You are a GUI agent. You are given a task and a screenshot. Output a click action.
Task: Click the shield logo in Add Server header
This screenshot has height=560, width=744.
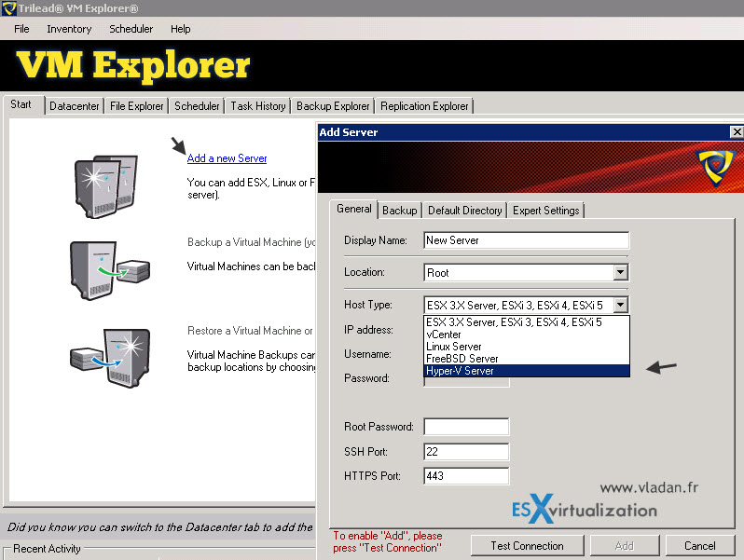coord(716,167)
